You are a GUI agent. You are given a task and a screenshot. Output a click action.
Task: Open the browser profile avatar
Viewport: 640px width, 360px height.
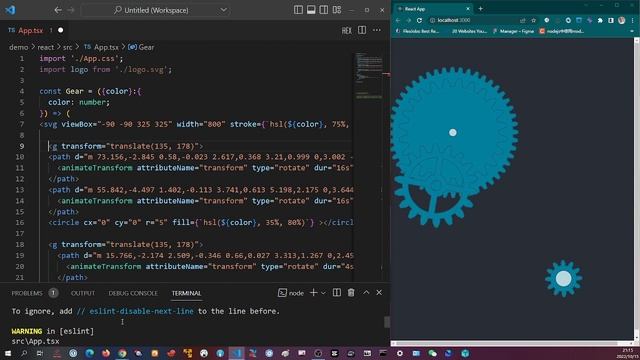(x=622, y=20)
